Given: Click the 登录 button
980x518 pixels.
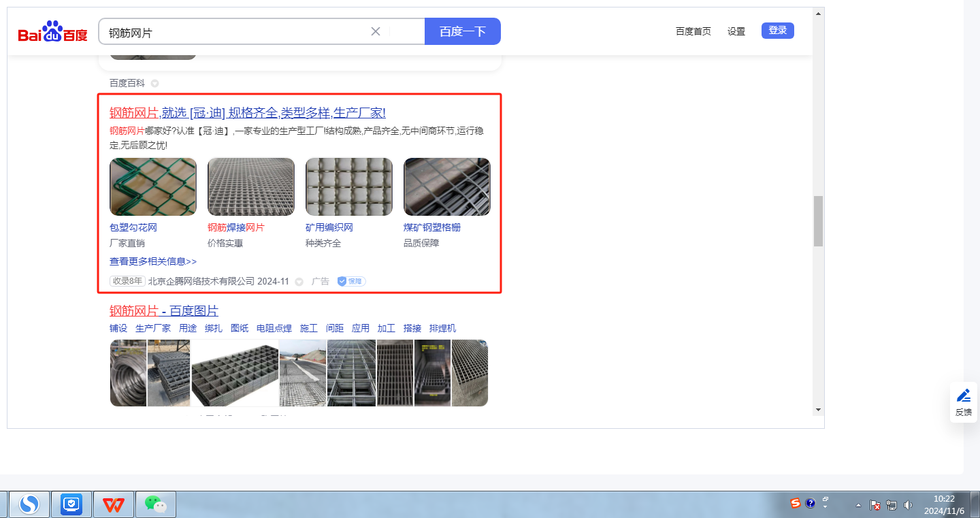Looking at the screenshot, I should pyautogui.click(x=778, y=30).
